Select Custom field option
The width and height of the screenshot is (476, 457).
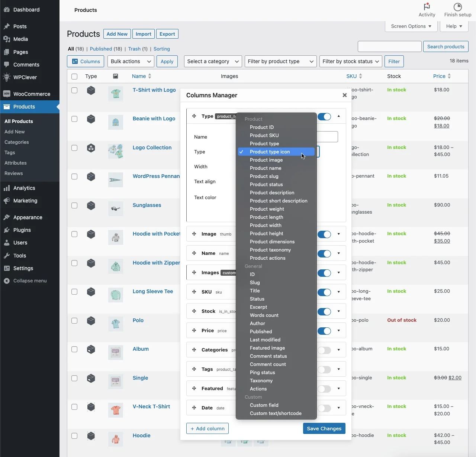point(276,405)
